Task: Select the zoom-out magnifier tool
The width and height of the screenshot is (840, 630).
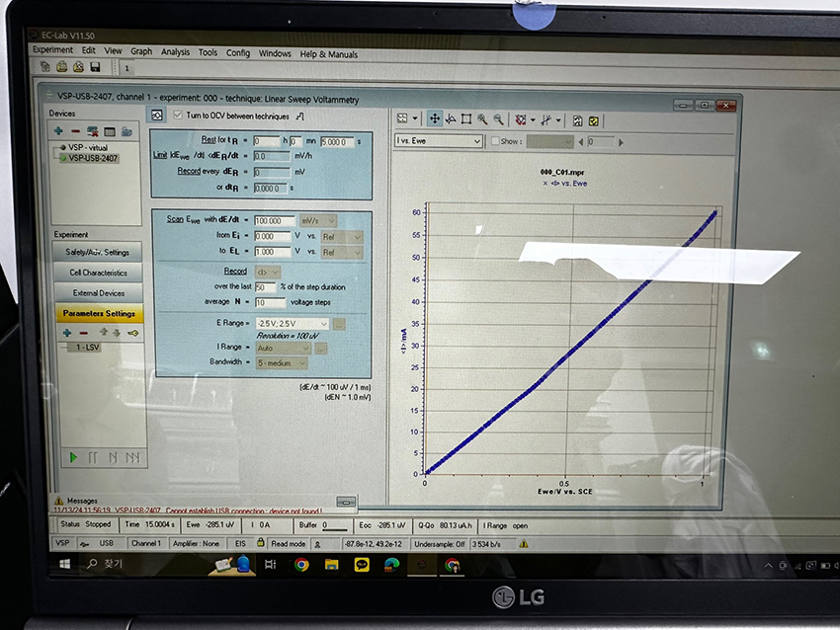Action: coord(498,119)
